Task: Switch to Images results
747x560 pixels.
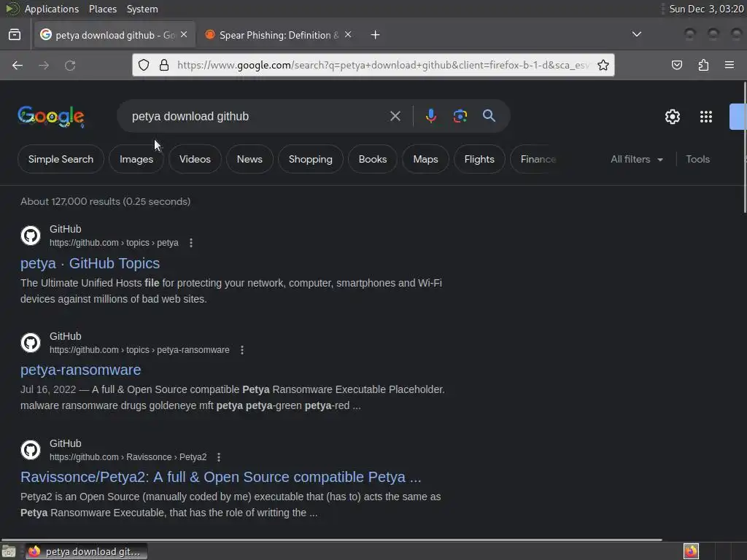Action: (x=136, y=159)
